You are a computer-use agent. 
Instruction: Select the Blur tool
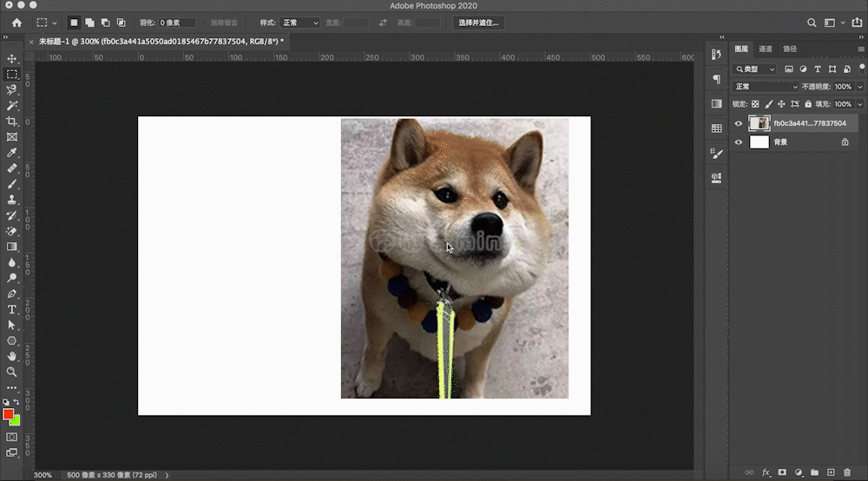pos(11,262)
